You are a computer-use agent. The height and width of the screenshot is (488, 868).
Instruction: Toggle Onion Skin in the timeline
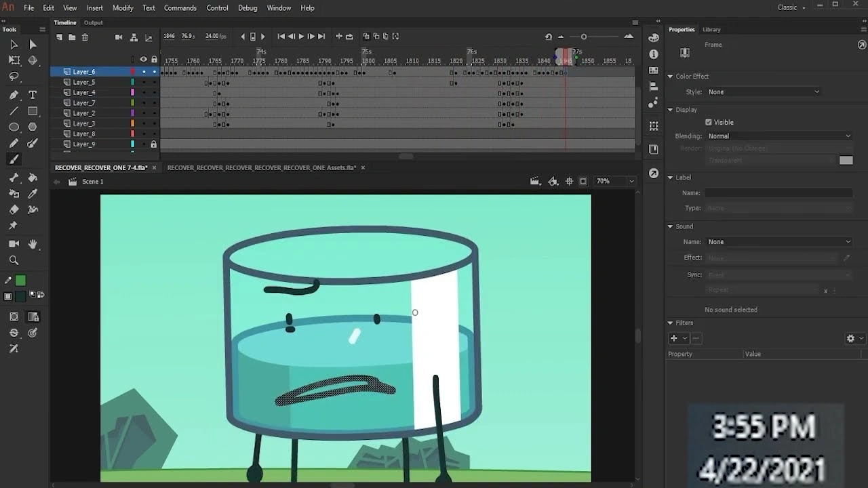tap(366, 37)
